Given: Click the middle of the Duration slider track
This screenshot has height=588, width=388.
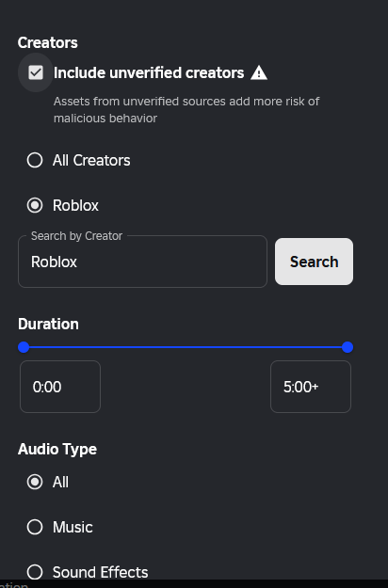Looking at the screenshot, I should coord(186,347).
